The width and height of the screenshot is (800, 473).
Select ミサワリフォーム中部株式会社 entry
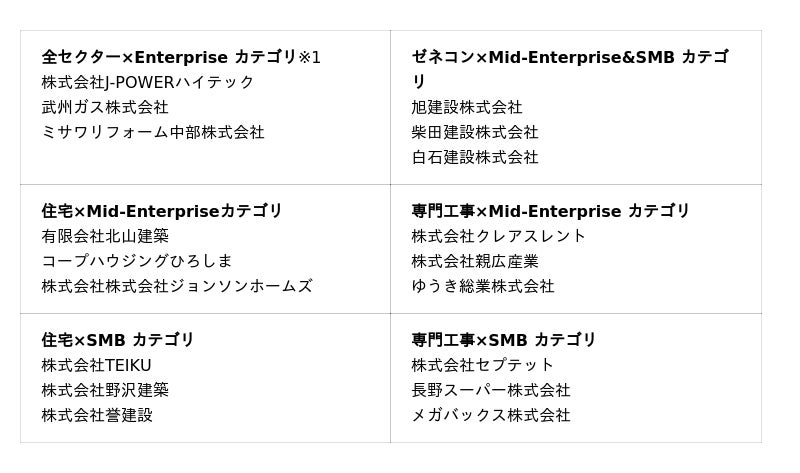(x=153, y=132)
